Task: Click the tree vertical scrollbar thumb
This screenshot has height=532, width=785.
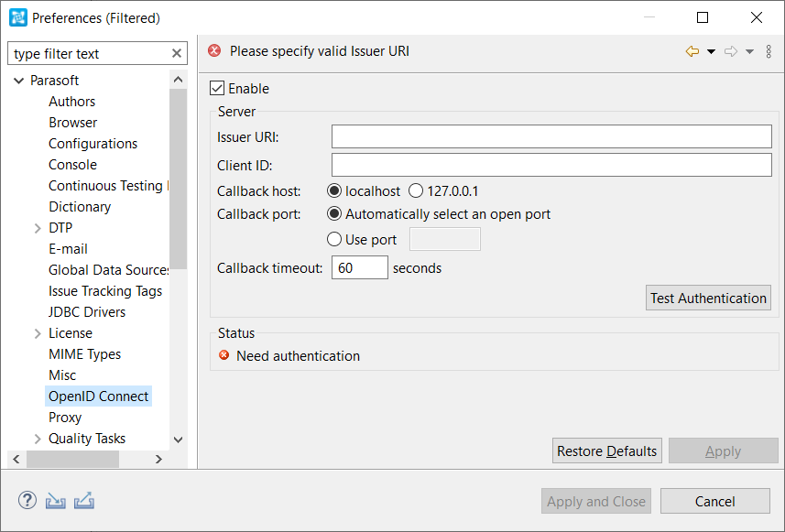Action: 178,179
